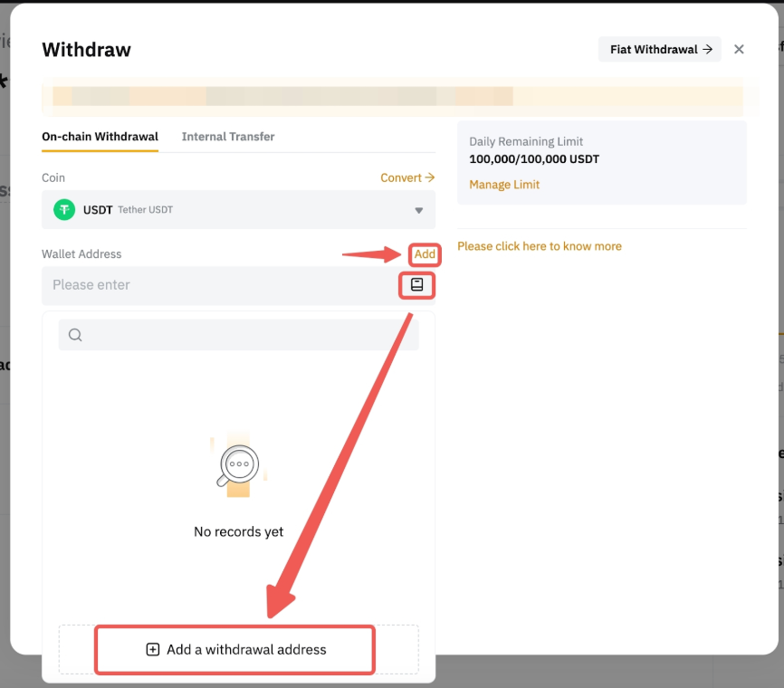Viewport: 784px width, 688px height.
Task: Focus the Wallet Address input field
Action: [217, 285]
